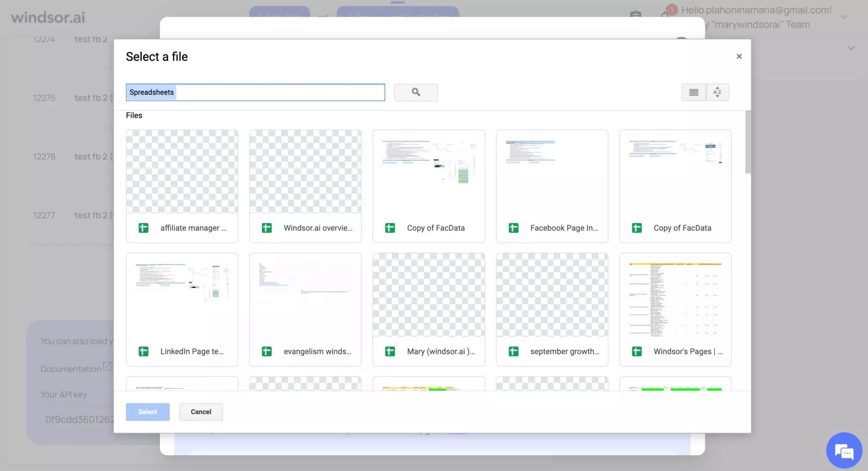Open the A-Z sort options
Image resolution: width=868 pixels, height=471 pixels.
coord(717,92)
